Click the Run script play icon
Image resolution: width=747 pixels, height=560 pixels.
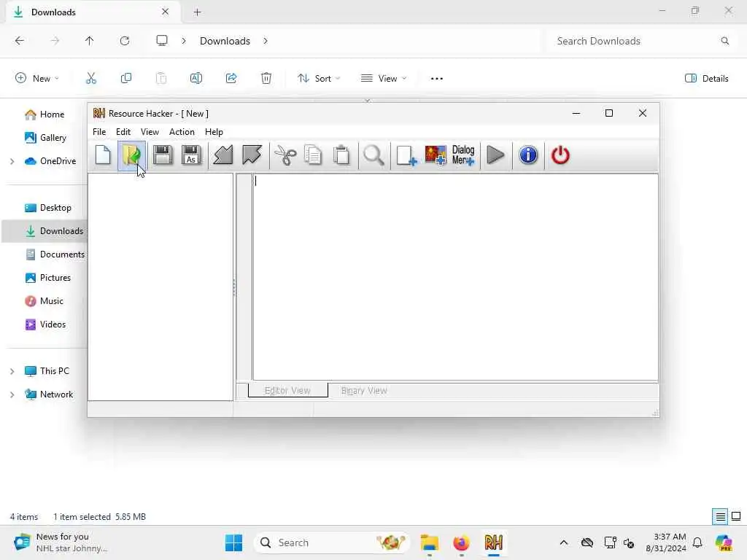click(495, 155)
